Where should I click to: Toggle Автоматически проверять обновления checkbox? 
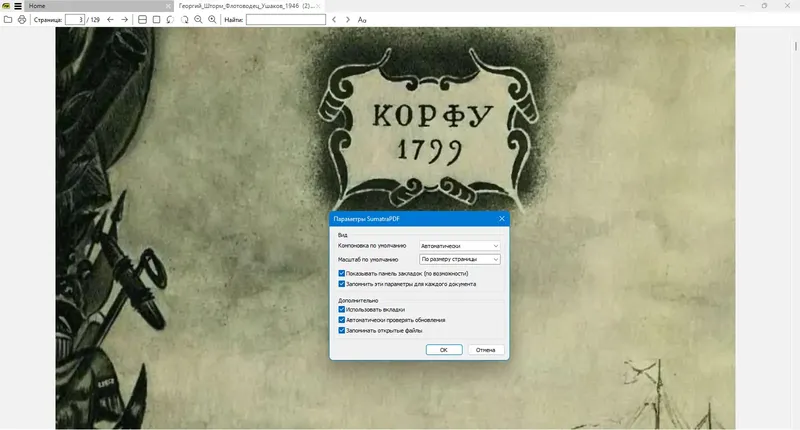342,320
